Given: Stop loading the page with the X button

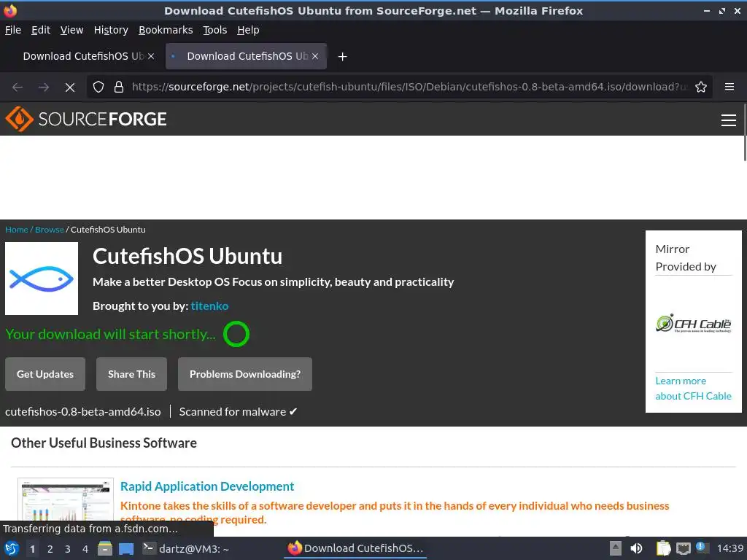Looking at the screenshot, I should click(69, 87).
